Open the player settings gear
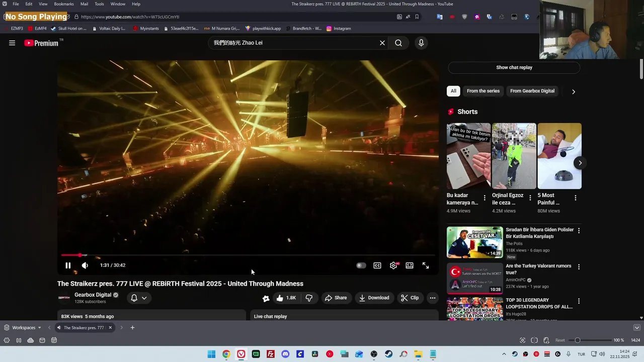 click(x=393, y=265)
